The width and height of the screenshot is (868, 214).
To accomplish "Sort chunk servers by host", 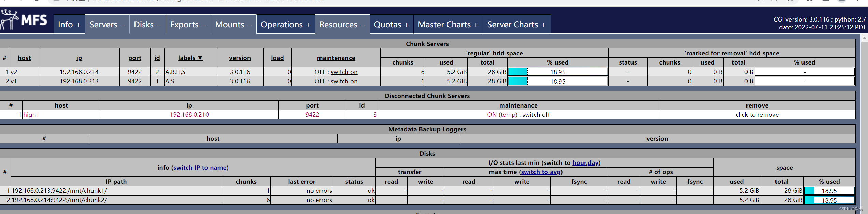I will (24, 58).
